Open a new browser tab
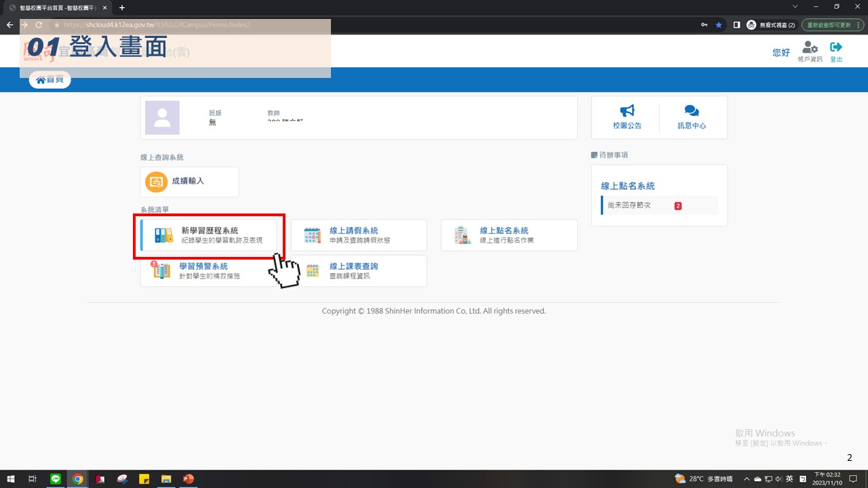The height and width of the screenshot is (488, 868). pyautogui.click(x=122, y=7)
